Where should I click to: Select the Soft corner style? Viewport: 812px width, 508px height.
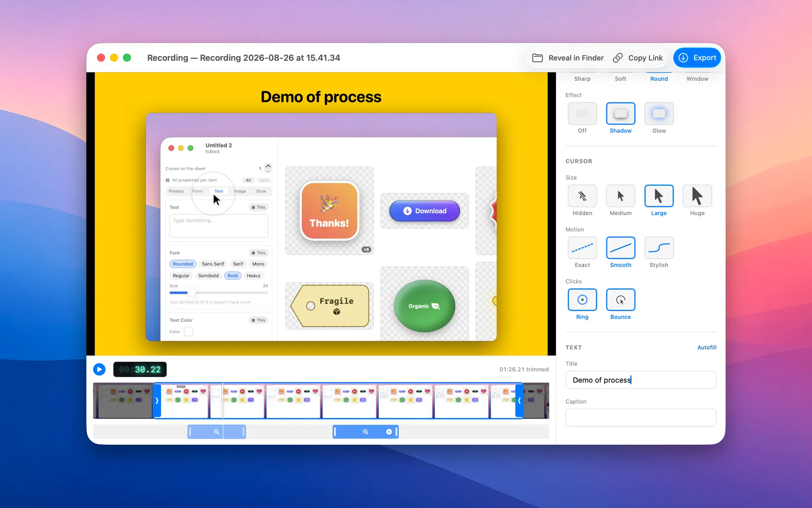point(621,79)
